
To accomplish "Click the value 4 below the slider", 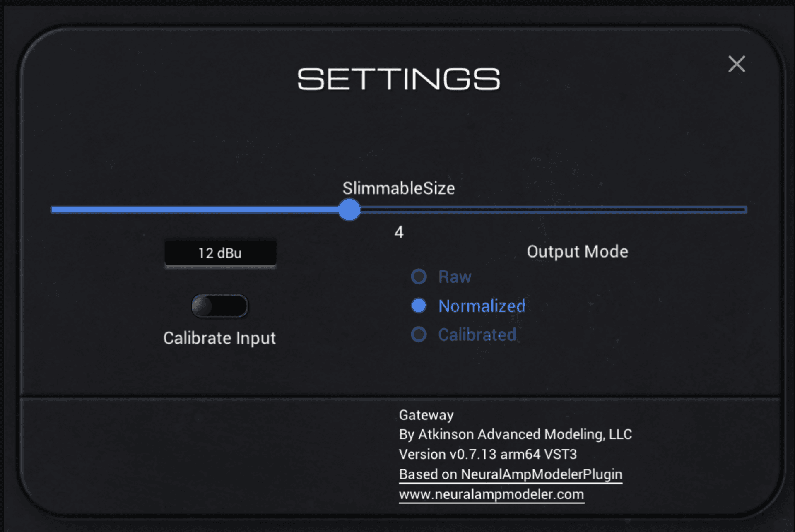I will coord(398,233).
